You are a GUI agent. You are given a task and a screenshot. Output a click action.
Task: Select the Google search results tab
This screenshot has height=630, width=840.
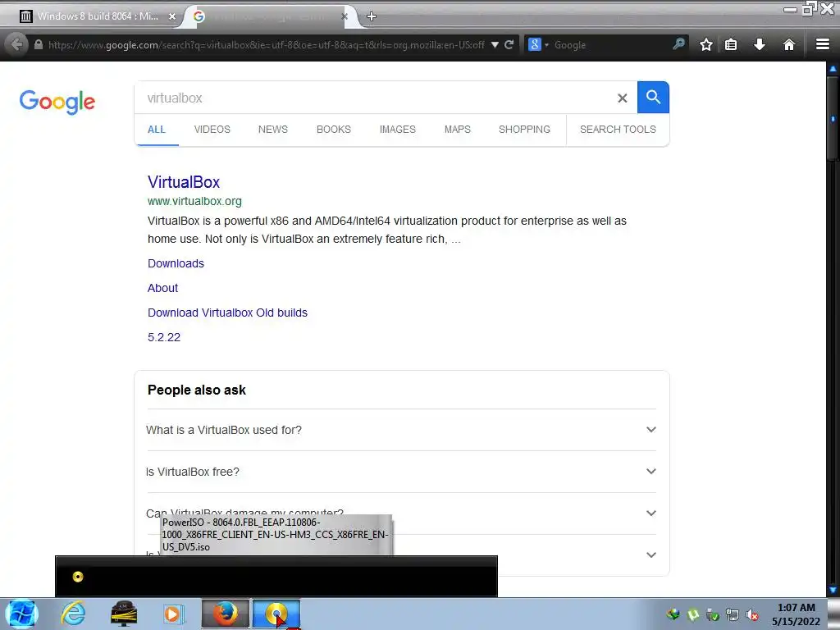(268, 16)
